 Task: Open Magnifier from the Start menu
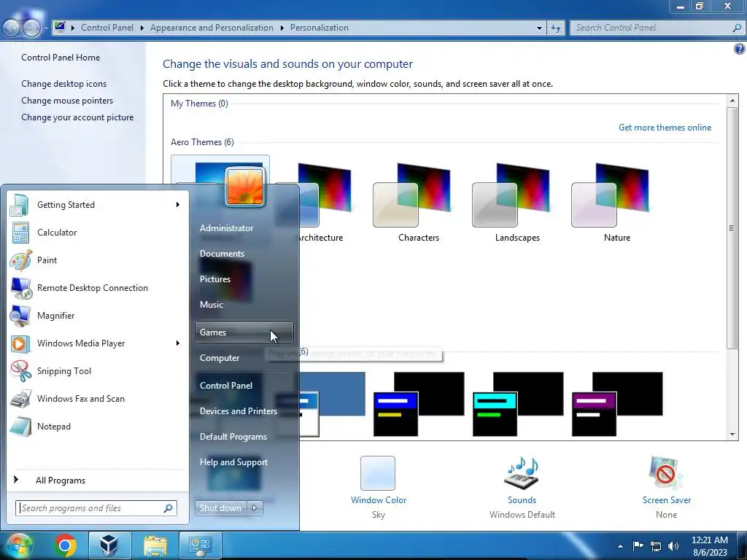tap(98, 315)
